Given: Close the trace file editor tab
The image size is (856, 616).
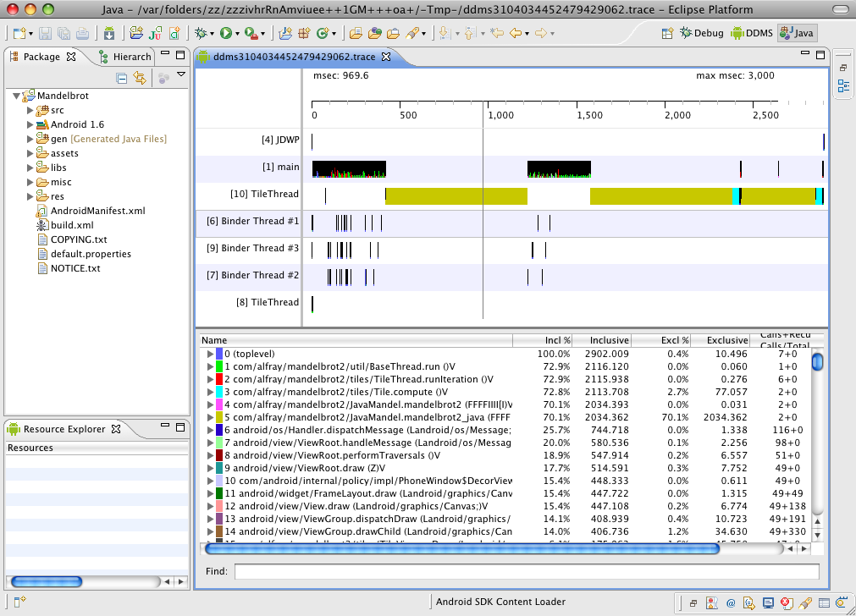Looking at the screenshot, I should tap(386, 57).
